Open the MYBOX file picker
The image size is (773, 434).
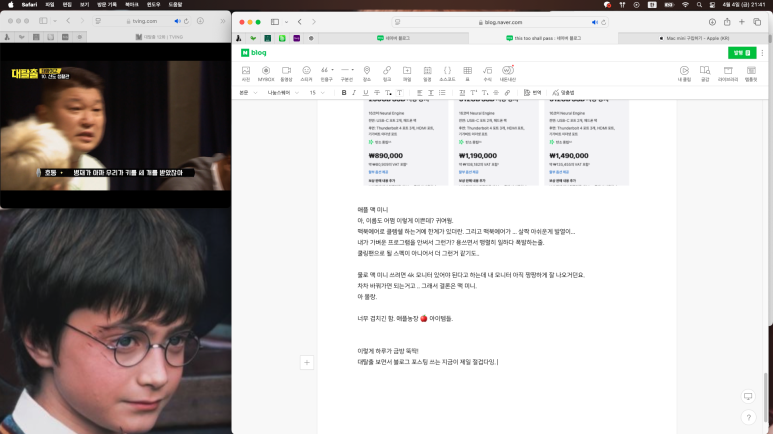[266, 73]
